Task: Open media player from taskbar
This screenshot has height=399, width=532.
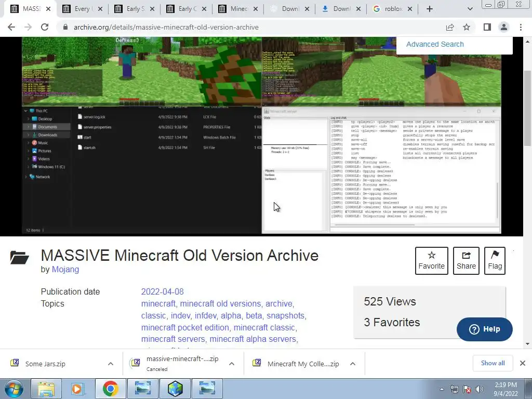Action: point(78,389)
